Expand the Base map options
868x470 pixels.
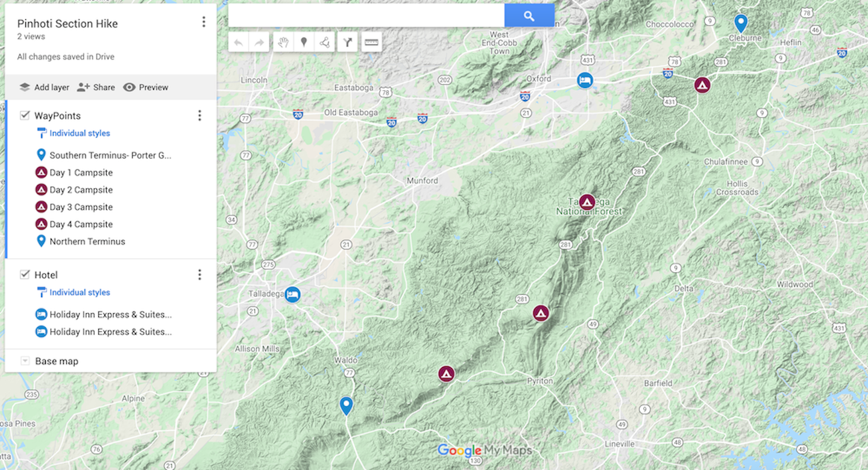[x=25, y=360]
